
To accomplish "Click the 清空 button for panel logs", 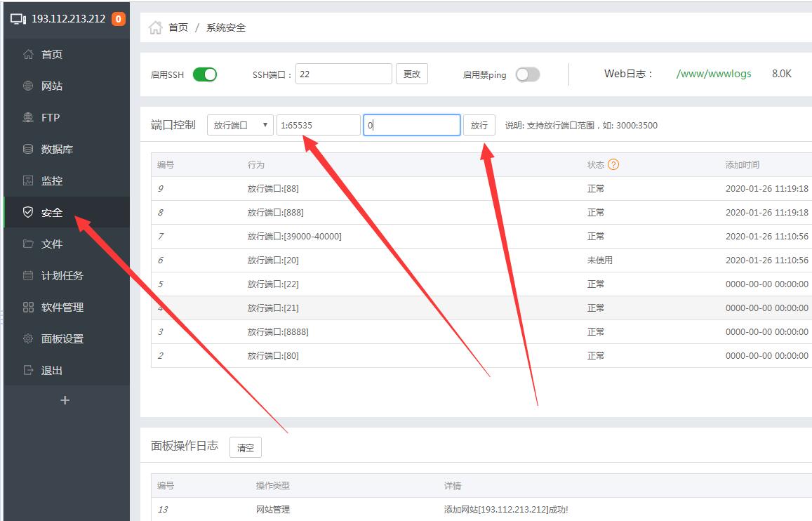I will click(x=246, y=447).
